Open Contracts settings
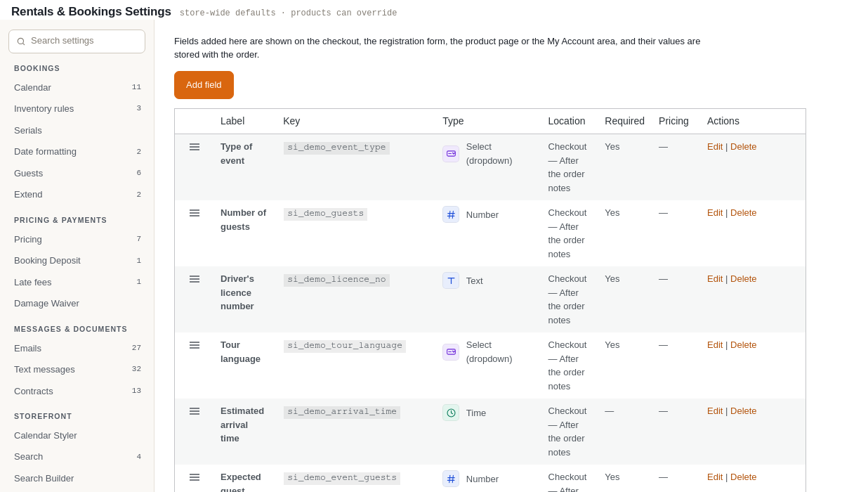The image size is (868, 492). tap(77, 391)
